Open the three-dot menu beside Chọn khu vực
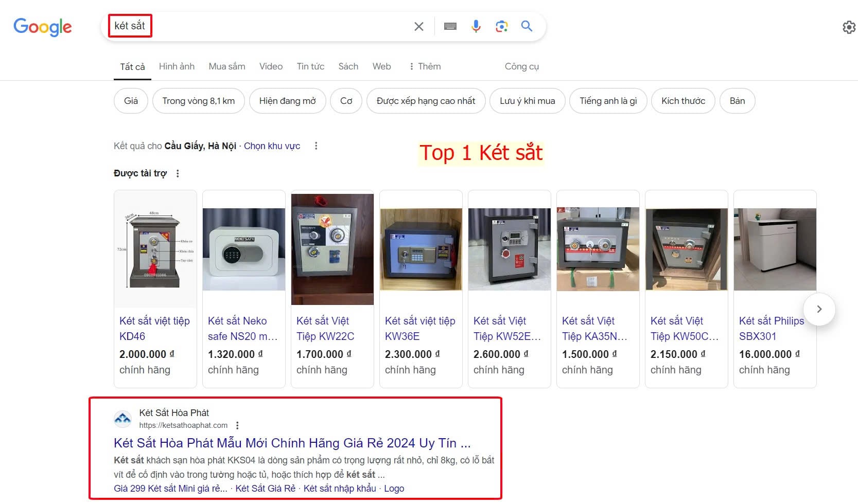 pos(316,146)
